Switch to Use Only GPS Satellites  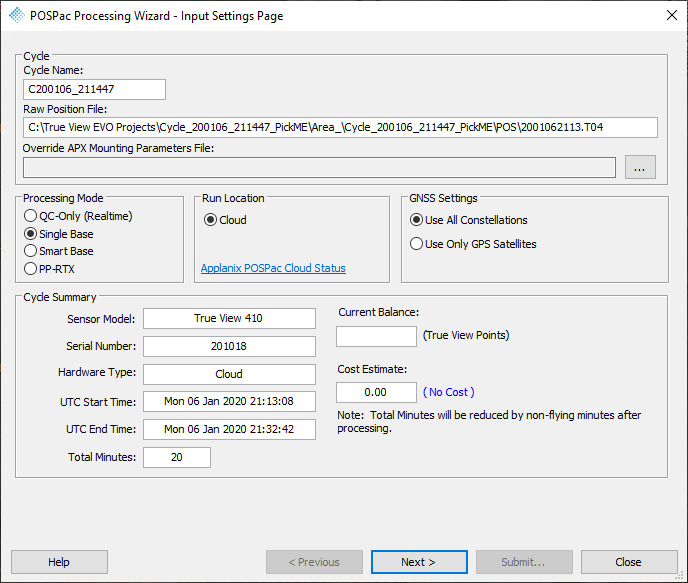coord(473,244)
